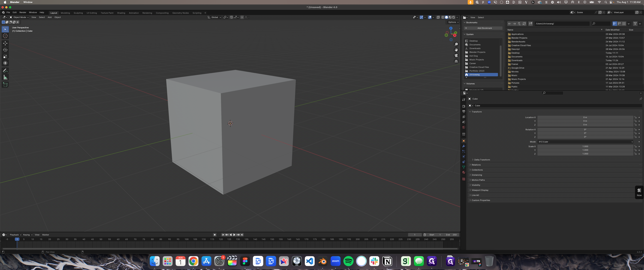Open the Output properties printer icon

[464, 111]
